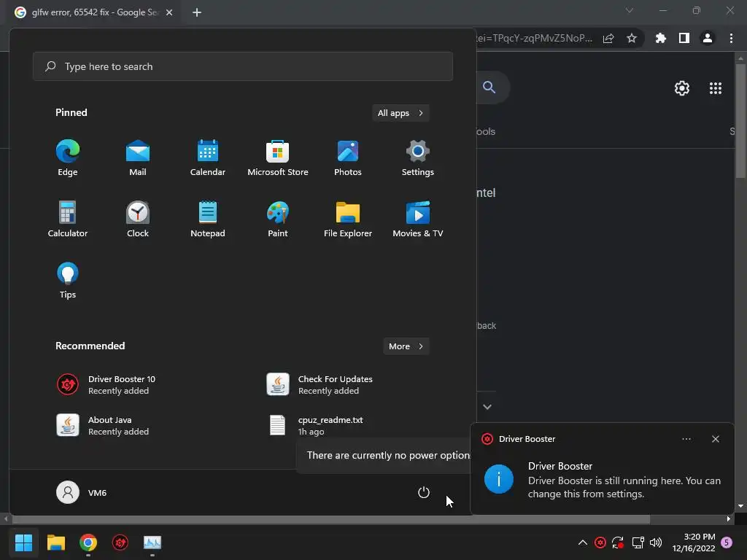The height and width of the screenshot is (560, 747).
Task: Open Microsoft Store
Action: coord(278,158)
